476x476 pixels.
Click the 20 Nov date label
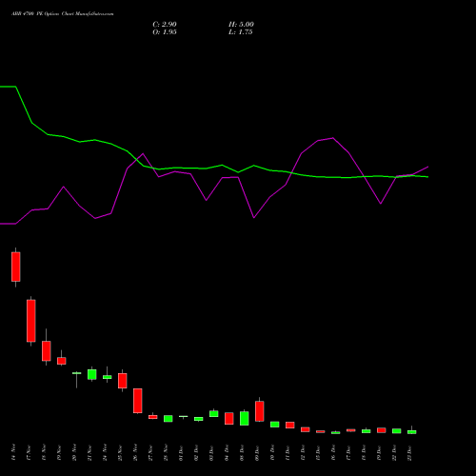[74, 452]
